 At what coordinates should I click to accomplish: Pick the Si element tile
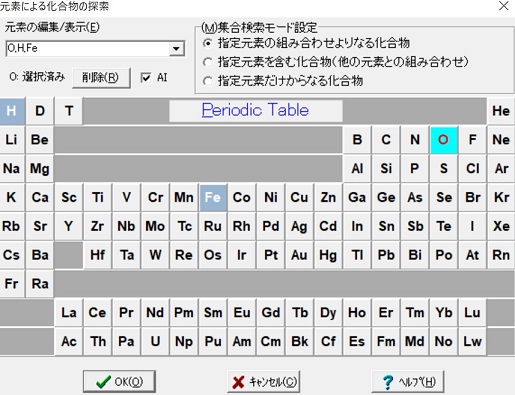(386, 169)
